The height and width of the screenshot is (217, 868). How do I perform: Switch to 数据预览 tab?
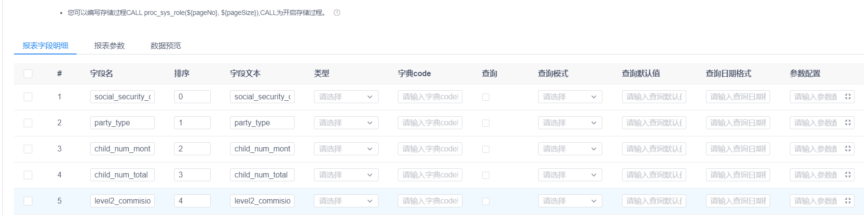coord(166,45)
